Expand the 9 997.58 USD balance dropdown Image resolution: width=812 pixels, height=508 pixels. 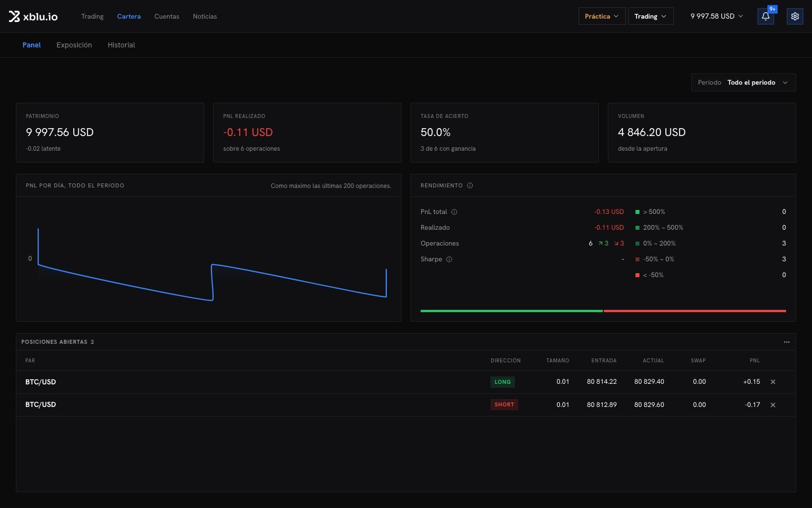(716, 16)
